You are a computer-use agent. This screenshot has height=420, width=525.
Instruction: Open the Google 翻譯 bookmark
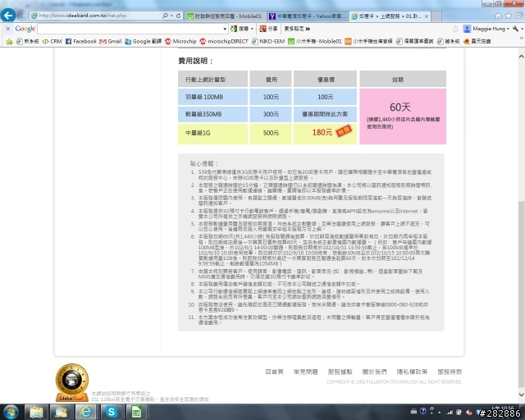pyautogui.click(x=143, y=42)
